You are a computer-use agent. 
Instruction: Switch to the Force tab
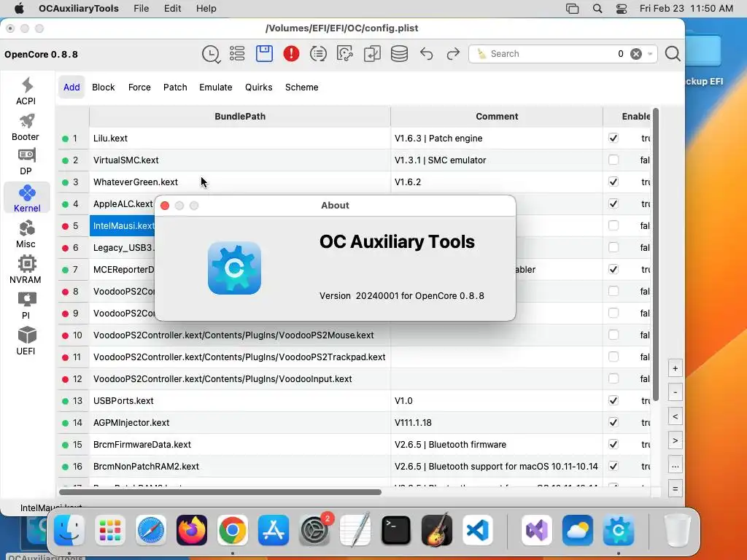(x=139, y=87)
